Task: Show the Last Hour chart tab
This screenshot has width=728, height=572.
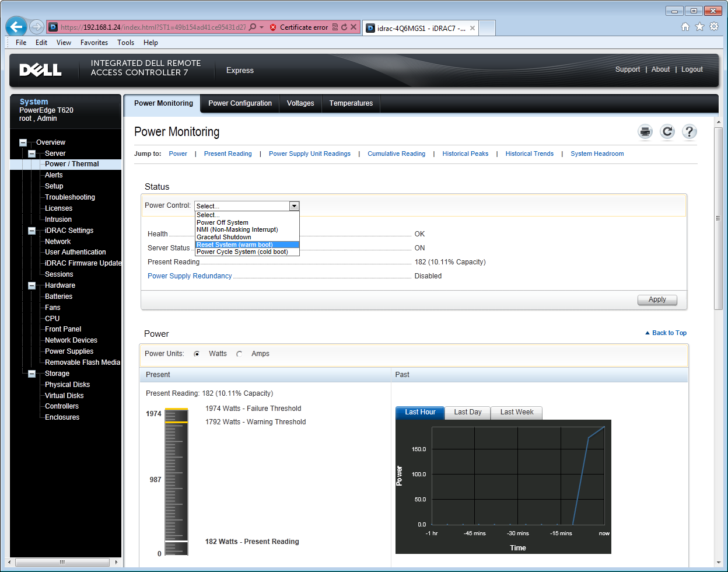Action: coord(420,412)
